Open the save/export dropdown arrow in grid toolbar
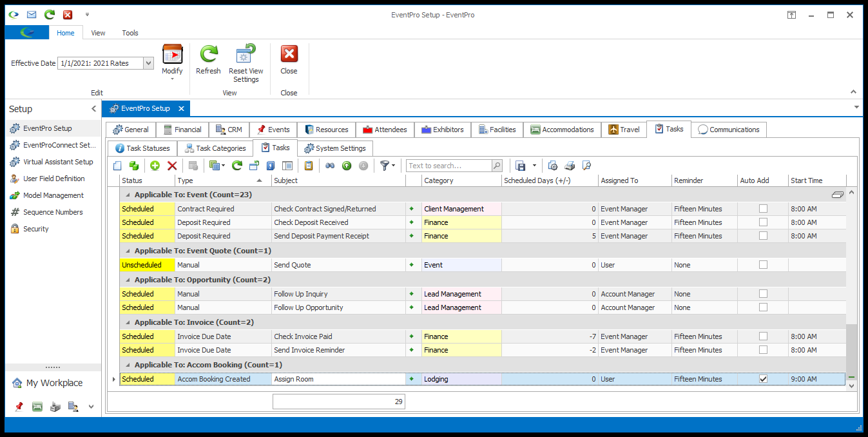The height and width of the screenshot is (437, 868). 534,166
